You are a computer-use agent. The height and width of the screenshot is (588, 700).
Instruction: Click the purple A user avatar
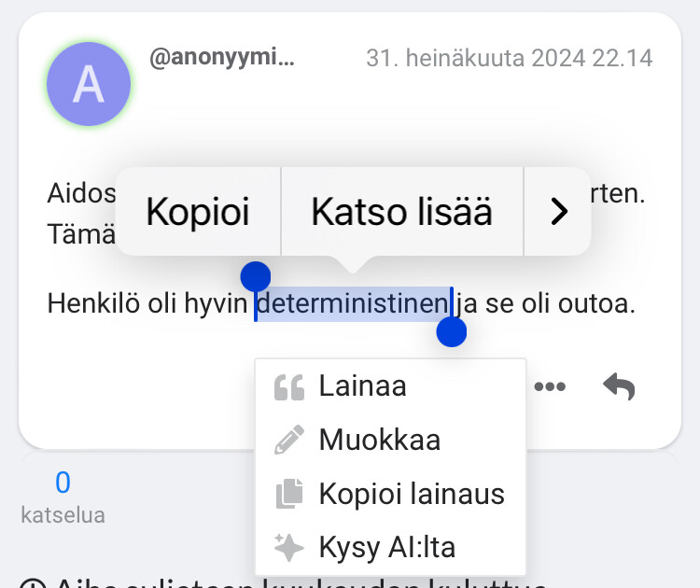[88, 84]
